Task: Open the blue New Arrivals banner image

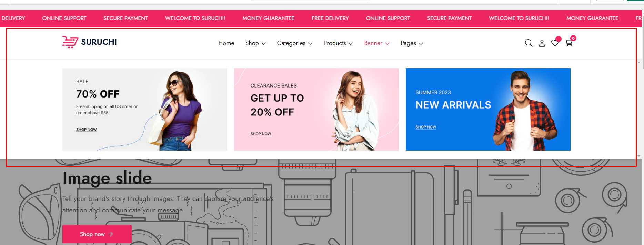Action: click(488, 109)
